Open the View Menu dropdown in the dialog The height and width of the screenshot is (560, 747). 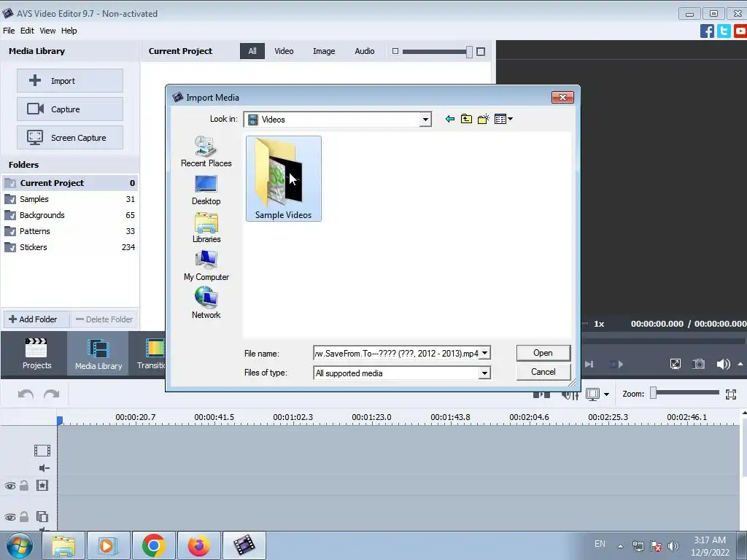coord(503,119)
